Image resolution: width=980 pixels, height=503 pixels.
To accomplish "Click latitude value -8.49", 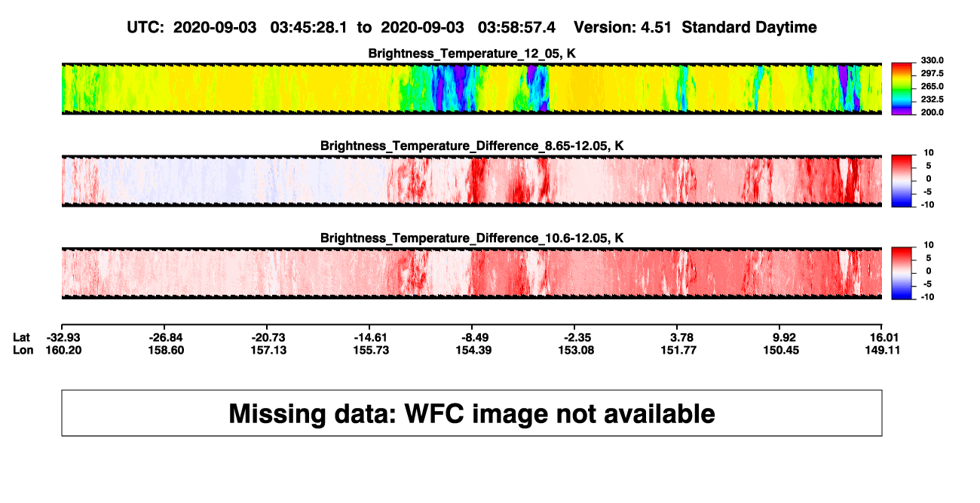I will tap(475, 337).
